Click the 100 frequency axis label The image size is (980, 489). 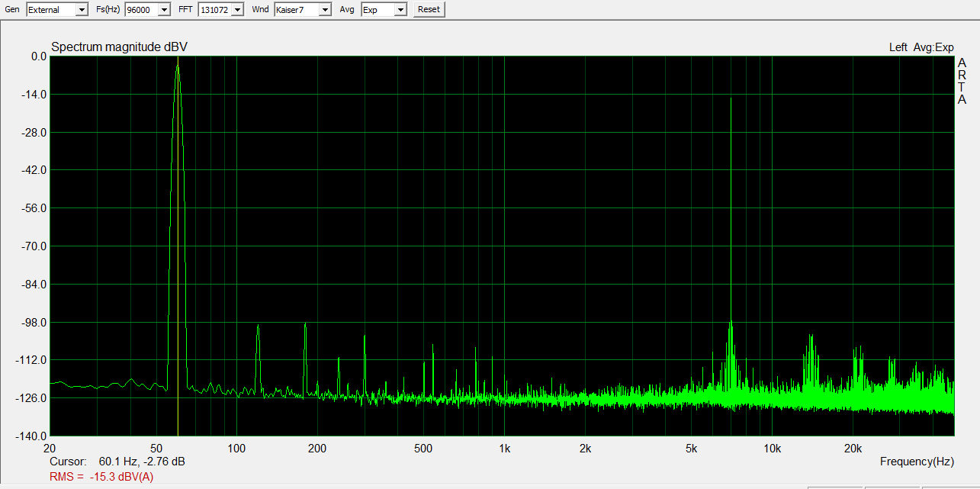click(236, 448)
